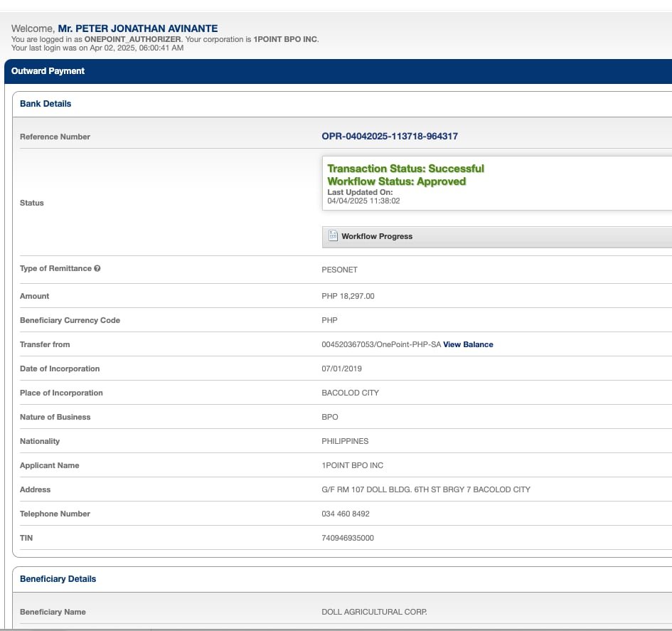672x631 pixels.
Task: Open the Workflow Progress panel
Action: click(x=377, y=236)
